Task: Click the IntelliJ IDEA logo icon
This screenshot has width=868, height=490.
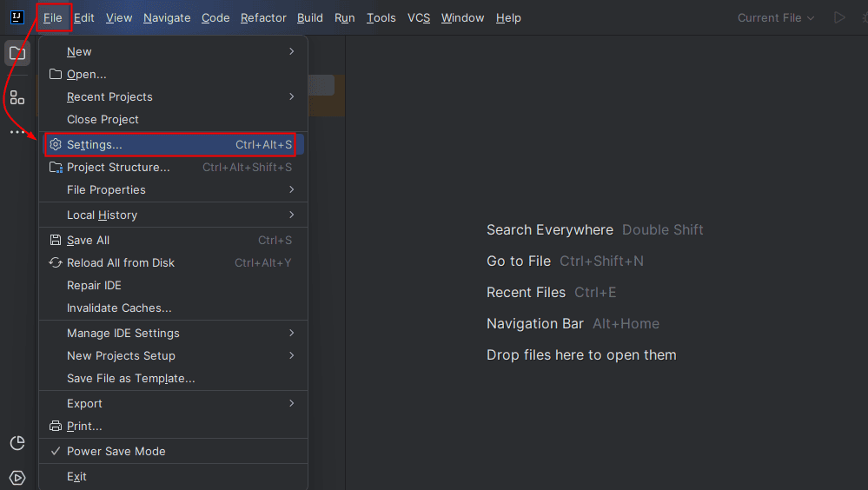Action: pos(17,17)
